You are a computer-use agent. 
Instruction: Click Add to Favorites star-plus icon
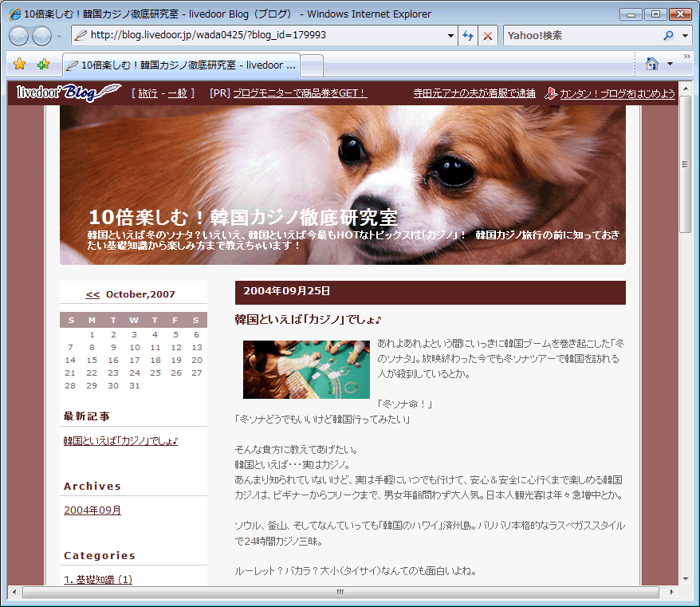[x=43, y=65]
